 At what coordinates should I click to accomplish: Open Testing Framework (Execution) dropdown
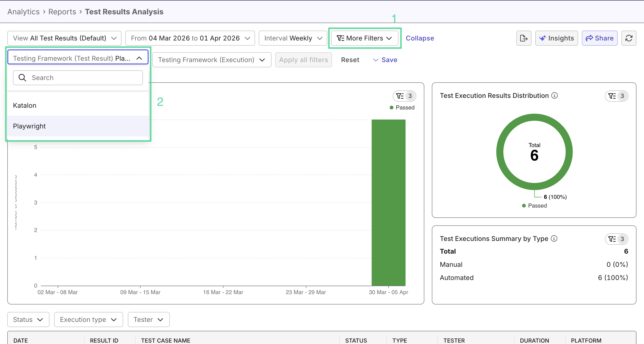(211, 60)
